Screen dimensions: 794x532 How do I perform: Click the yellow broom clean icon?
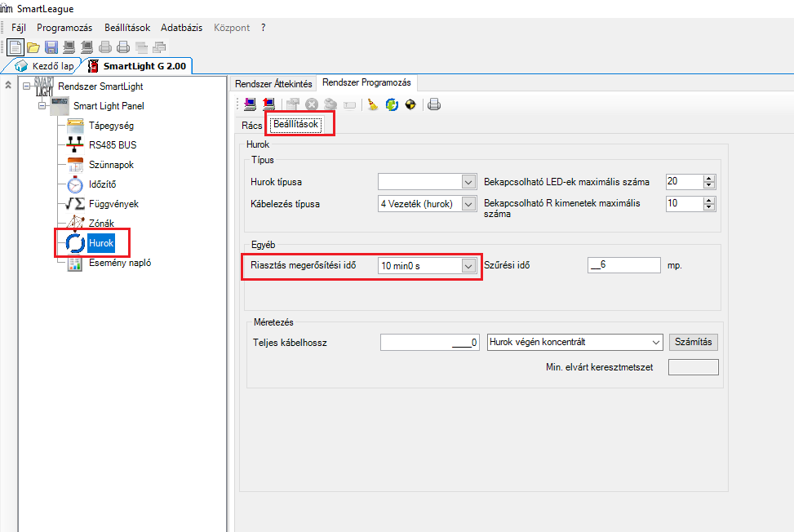(373, 104)
